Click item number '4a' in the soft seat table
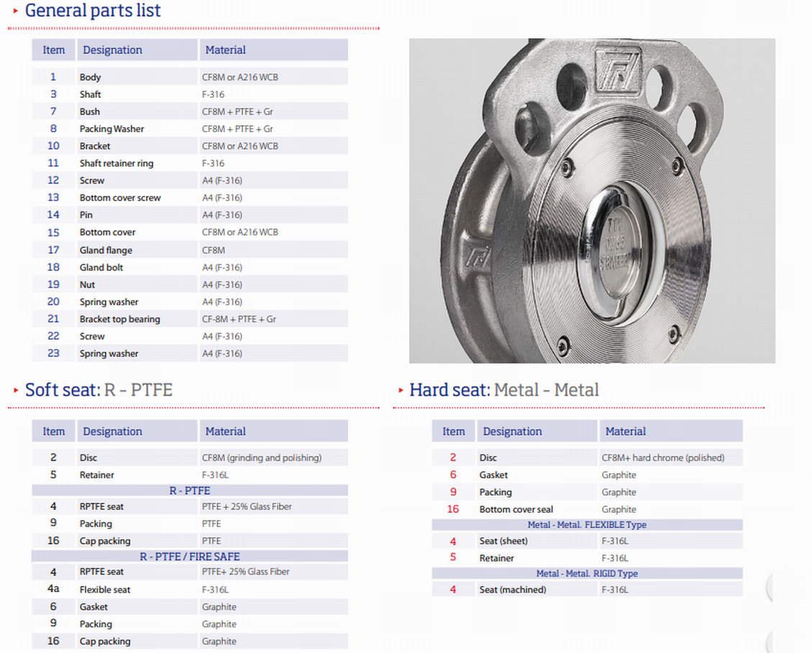812x653 pixels. 53,589
